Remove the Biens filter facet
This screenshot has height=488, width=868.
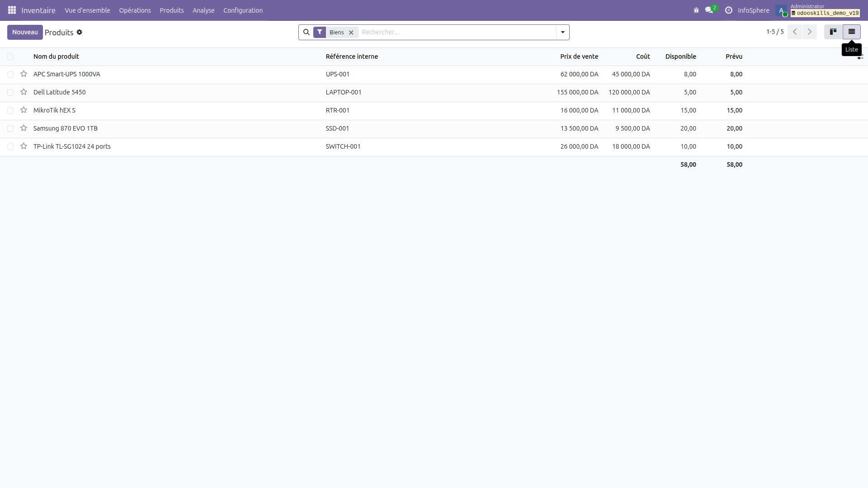click(x=351, y=33)
